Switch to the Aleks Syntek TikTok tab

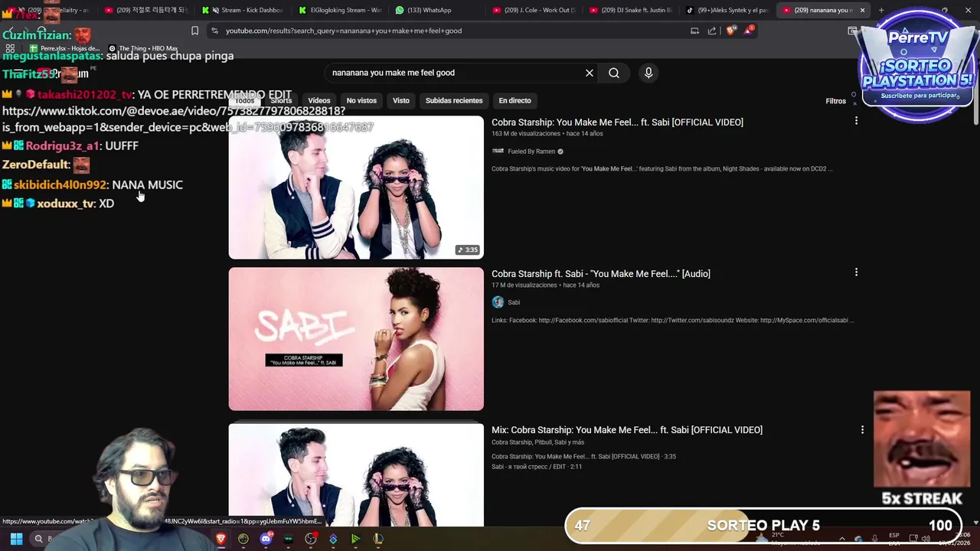click(727, 10)
